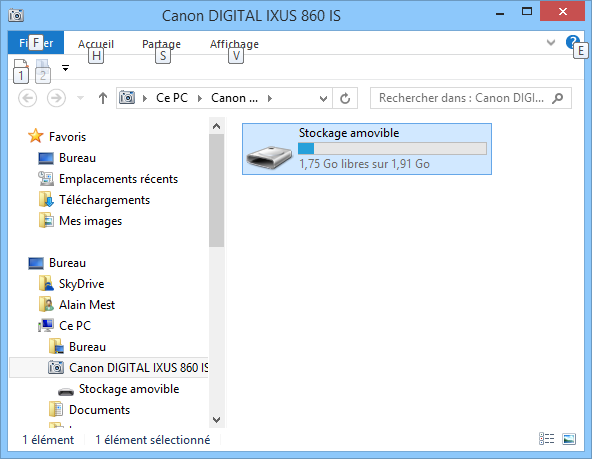Click the drive icon beside Stockage amovible tree item
This screenshot has height=459, width=592.
click(x=66, y=391)
